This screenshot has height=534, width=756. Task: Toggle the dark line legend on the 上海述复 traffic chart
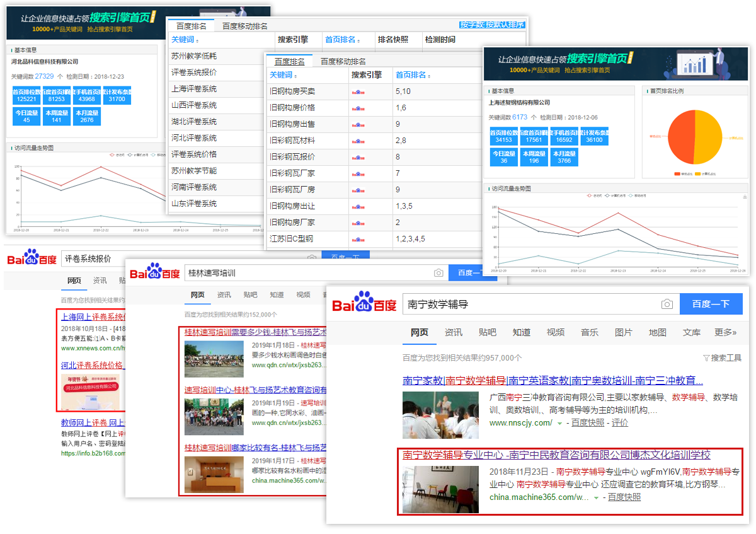point(616,195)
